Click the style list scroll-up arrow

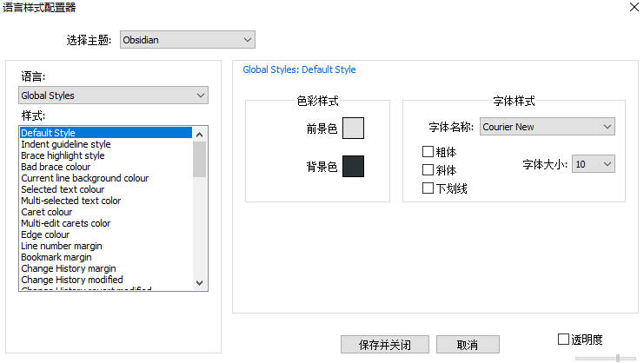pos(200,135)
